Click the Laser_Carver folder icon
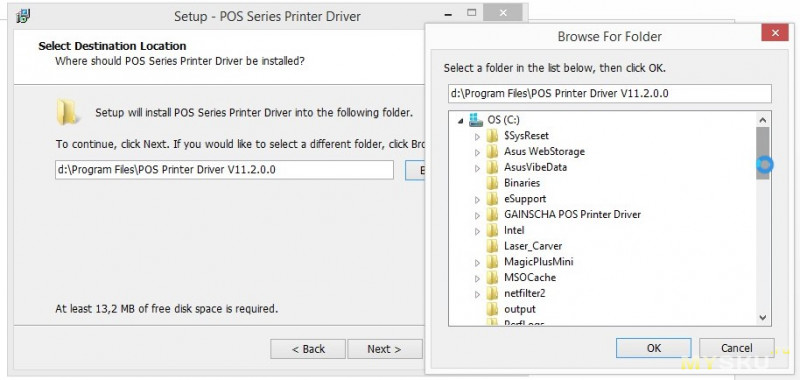Image resolution: width=800 pixels, height=380 pixels. (x=492, y=246)
